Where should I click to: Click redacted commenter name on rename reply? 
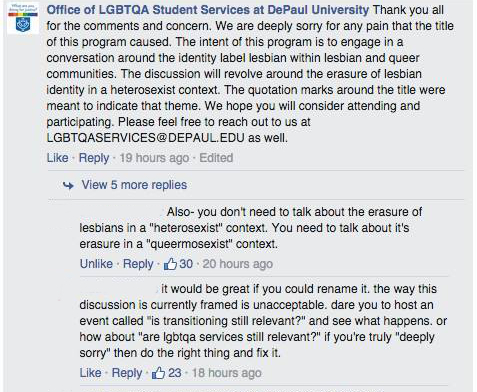pyautogui.click(x=119, y=289)
